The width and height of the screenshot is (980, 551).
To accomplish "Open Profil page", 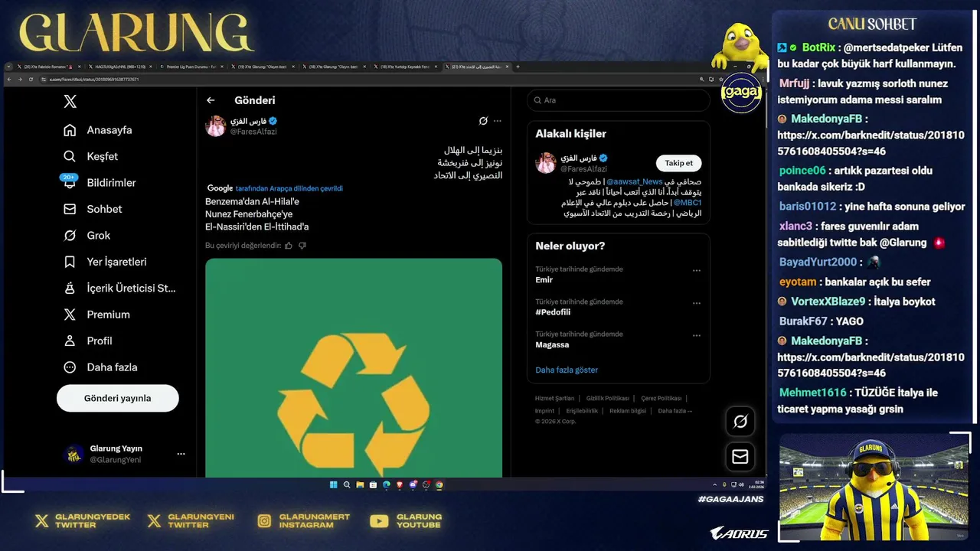I will (87, 341).
